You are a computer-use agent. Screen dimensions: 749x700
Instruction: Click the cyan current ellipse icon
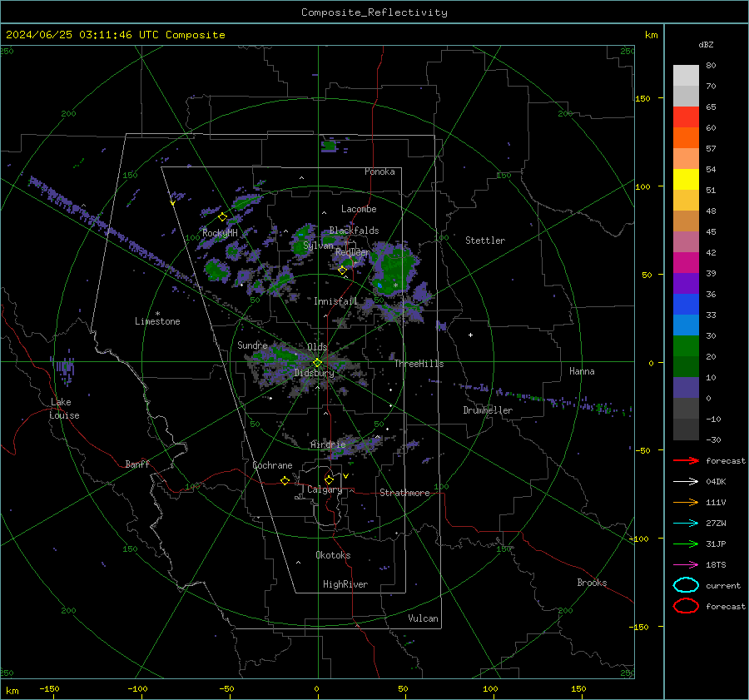[x=686, y=585]
